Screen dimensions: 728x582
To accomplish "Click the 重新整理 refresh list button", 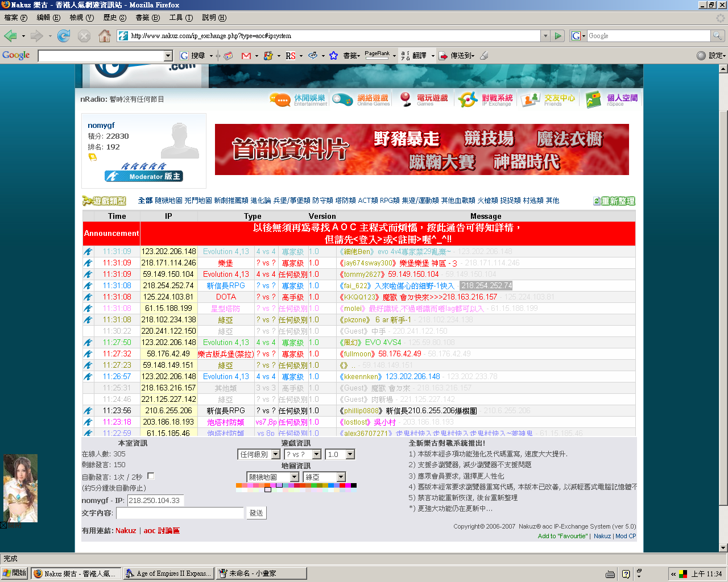I will (x=614, y=201).
